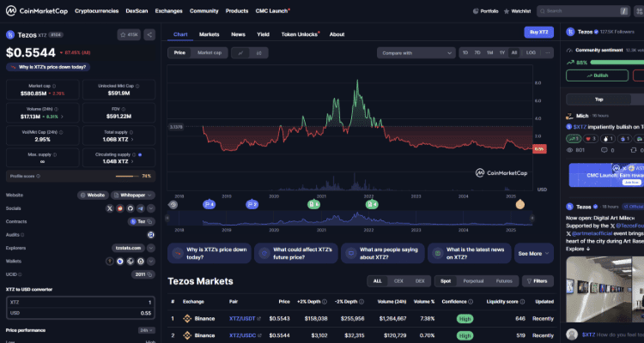Expand more Explorers chevron
Image resolution: width=644 pixels, height=343 pixels.
[x=151, y=248]
